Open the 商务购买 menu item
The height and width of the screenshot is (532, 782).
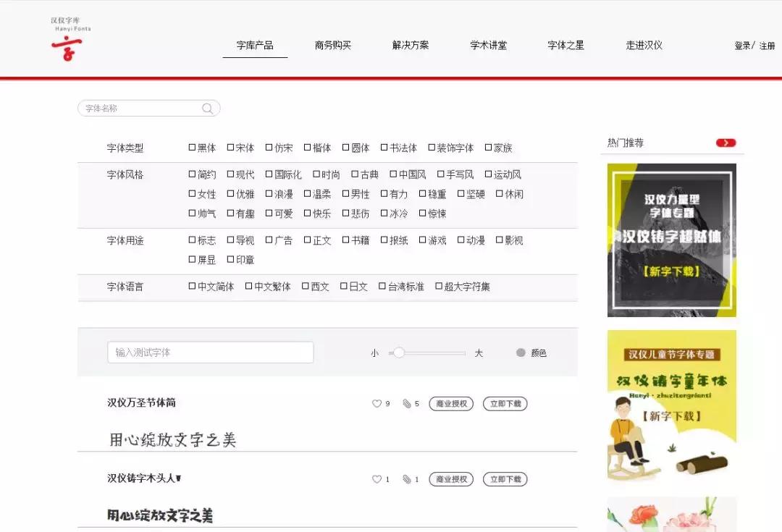(x=332, y=44)
